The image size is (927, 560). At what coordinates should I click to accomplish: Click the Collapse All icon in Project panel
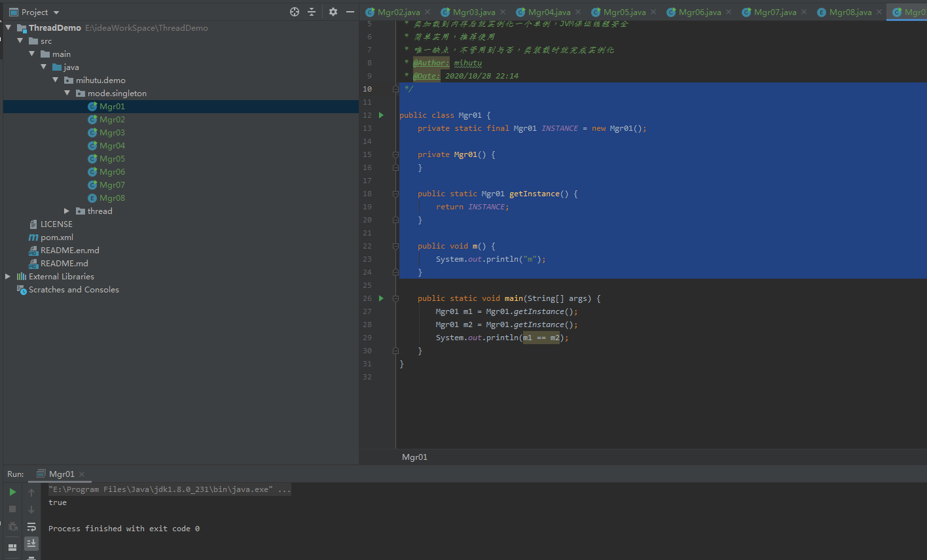[312, 12]
